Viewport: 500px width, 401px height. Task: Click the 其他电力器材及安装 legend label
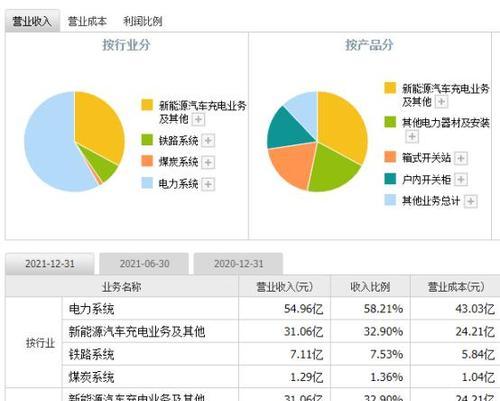tap(446, 123)
